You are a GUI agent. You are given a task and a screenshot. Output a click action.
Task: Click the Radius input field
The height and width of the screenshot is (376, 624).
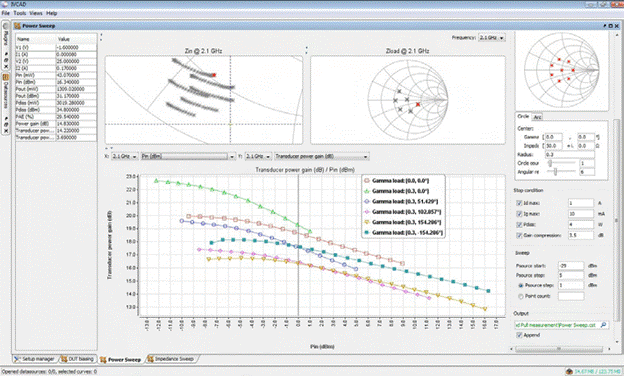pos(569,154)
